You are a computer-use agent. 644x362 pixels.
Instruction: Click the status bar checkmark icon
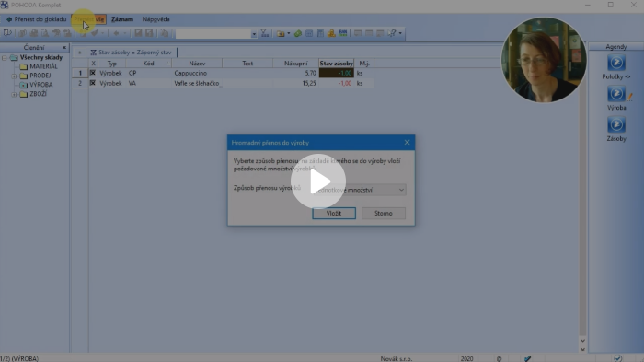(528, 358)
